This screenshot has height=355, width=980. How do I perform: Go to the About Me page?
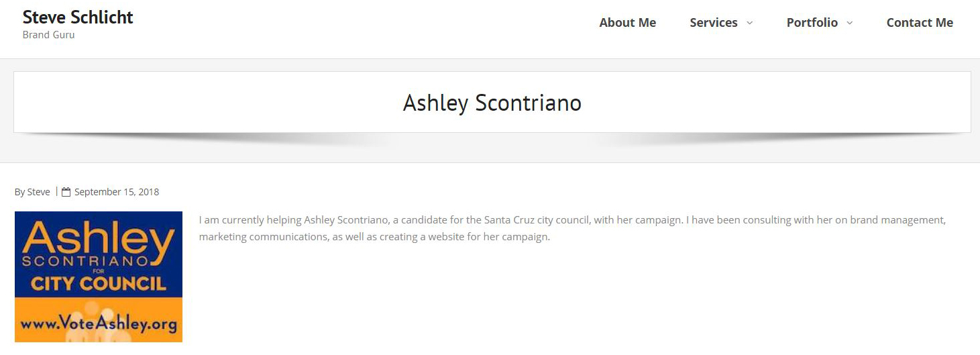pyautogui.click(x=627, y=23)
